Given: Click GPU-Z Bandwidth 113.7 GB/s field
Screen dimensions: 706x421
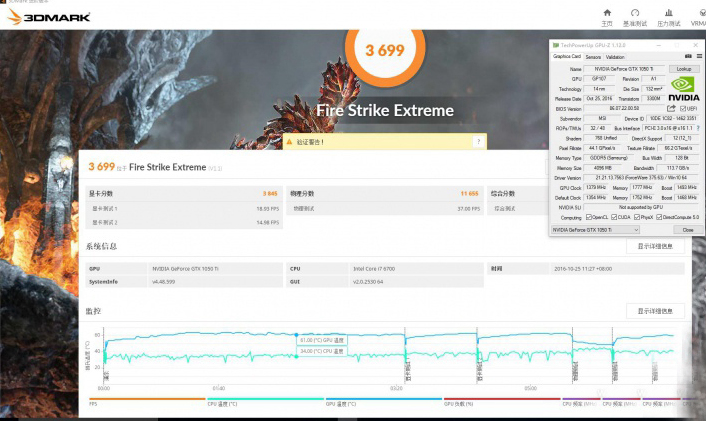Looking at the screenshot, I should coord(678,168).
